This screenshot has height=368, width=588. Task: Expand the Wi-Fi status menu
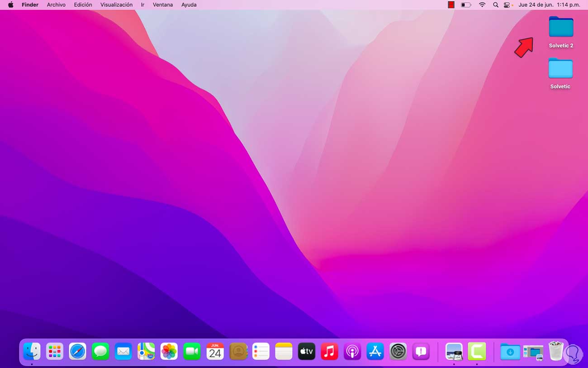[482, 5]
